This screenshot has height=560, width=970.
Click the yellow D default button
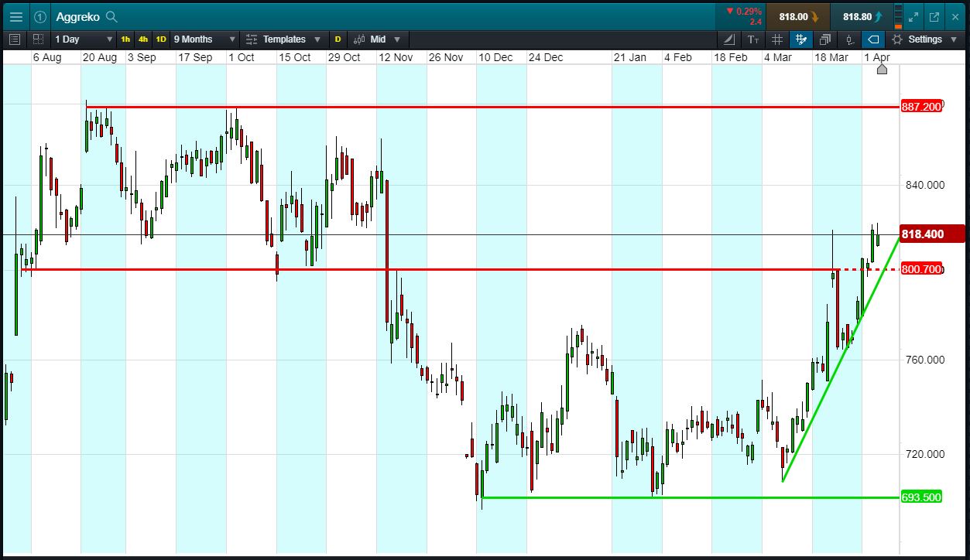tap(338, 39)
